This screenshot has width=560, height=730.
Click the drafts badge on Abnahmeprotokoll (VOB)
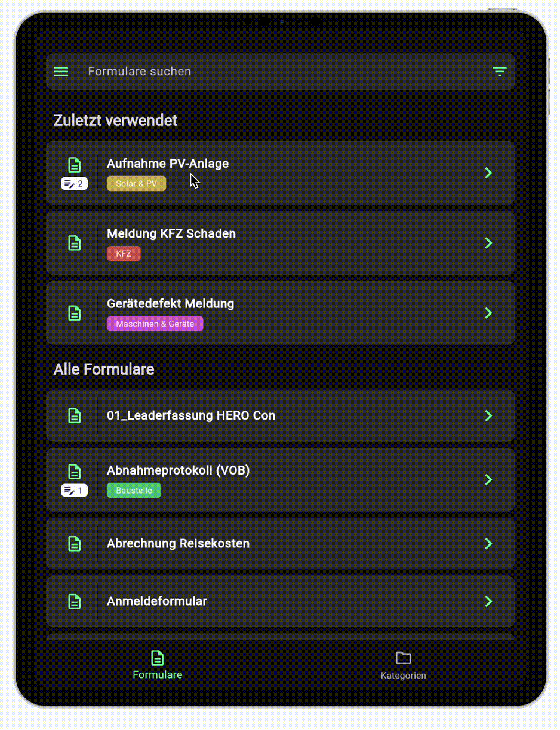pos(75,491)
